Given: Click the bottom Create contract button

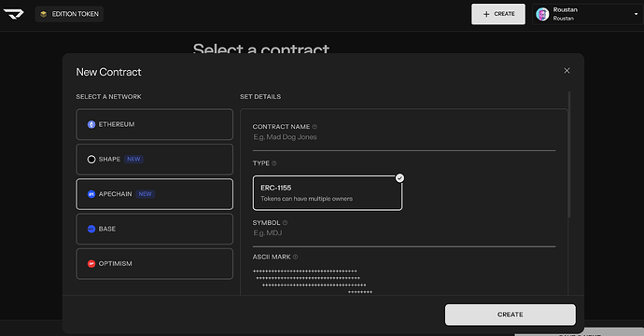Looking at the screenshot, I should (511, 315).
